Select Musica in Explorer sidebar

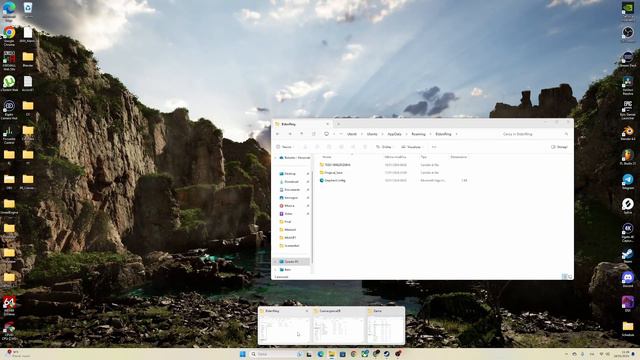coord(289,206)
